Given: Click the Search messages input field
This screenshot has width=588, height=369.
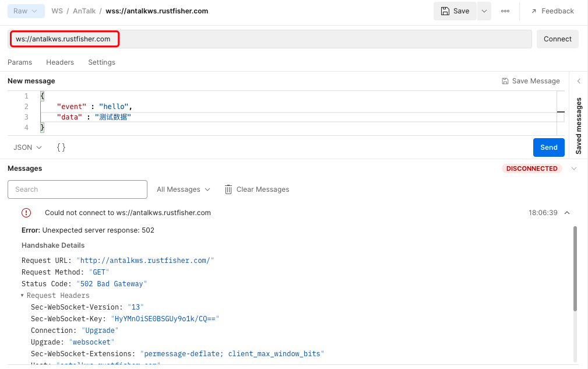Looking at the screenshot, I should (78, 189).
